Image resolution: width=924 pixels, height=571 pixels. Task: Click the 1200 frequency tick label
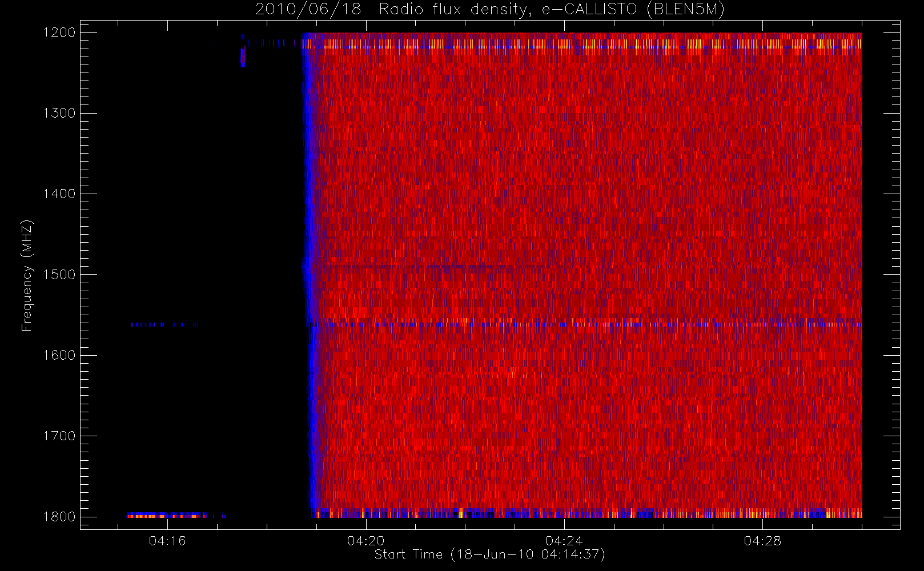59,33
